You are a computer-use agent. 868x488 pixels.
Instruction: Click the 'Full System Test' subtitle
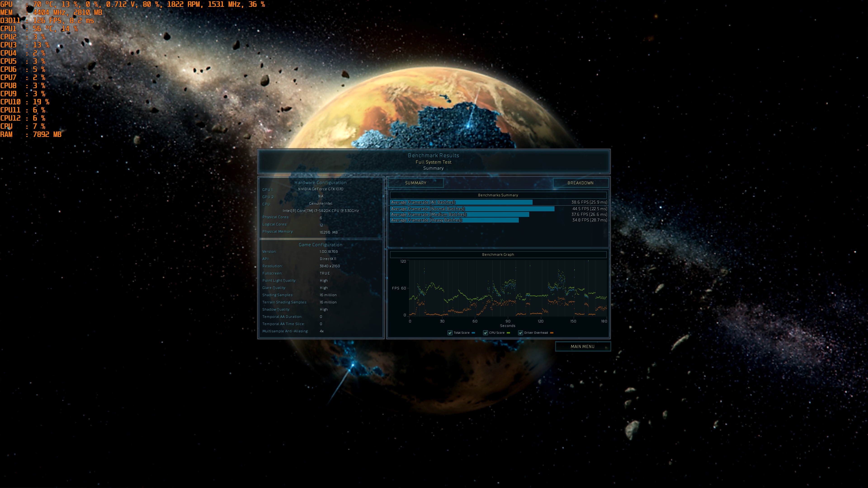433,162
